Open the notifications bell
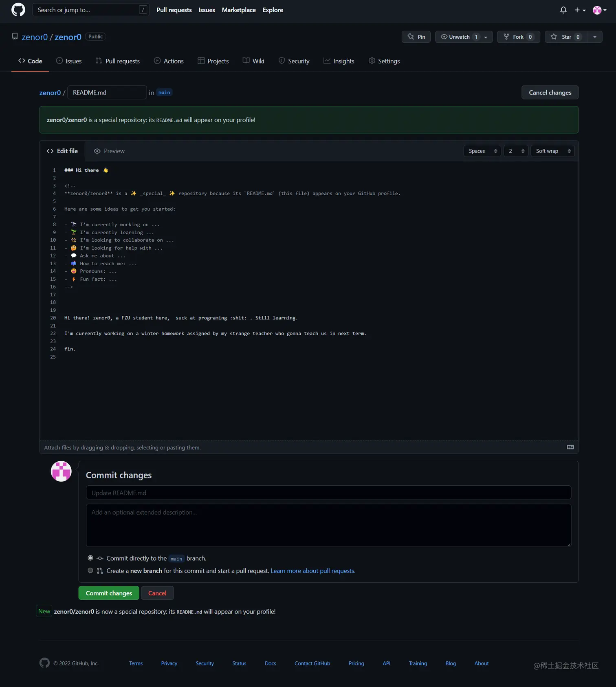 pyautogui.click(x=563, y=10)
